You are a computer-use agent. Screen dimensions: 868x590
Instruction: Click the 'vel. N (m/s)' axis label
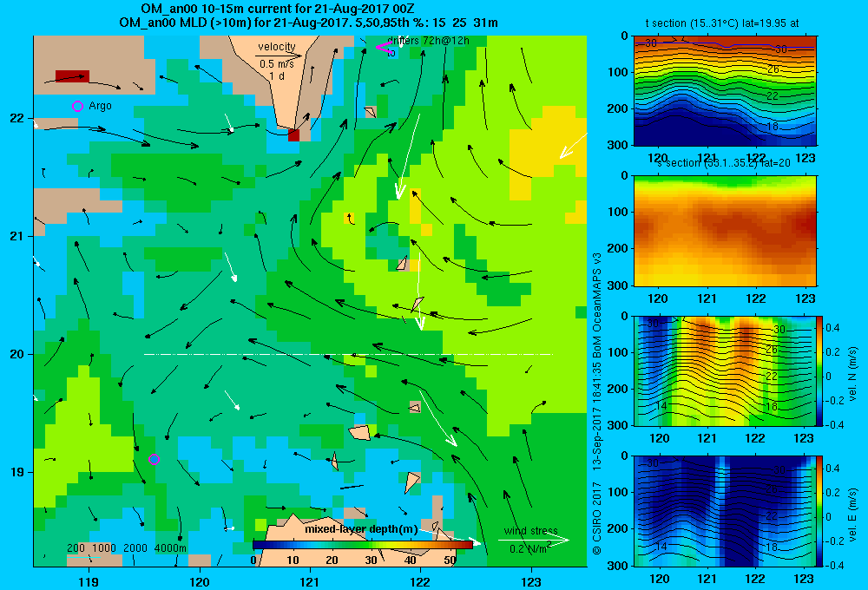852,374
